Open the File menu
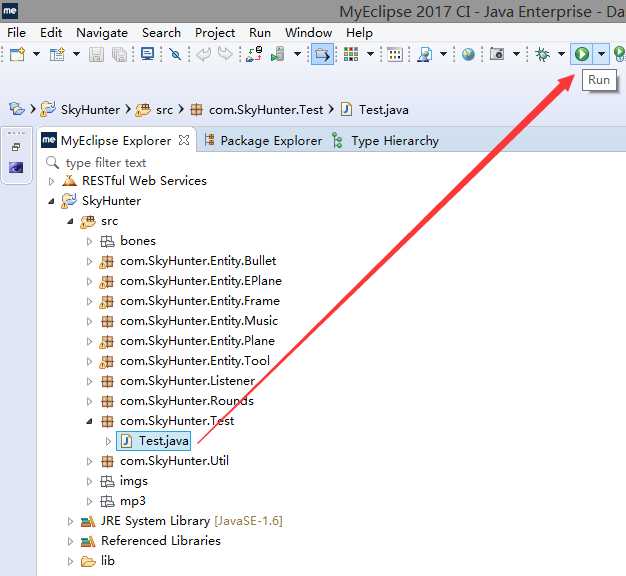626x576 pixels. coord(16,33)
